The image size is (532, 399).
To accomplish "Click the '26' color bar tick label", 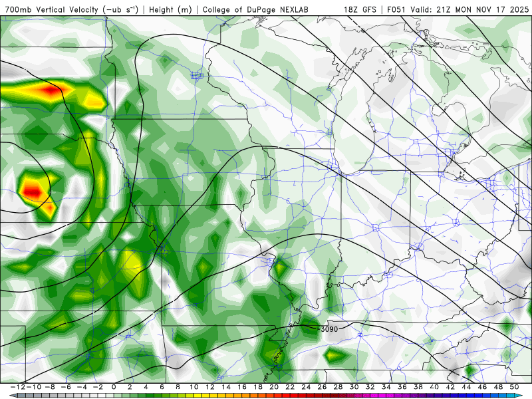I will tap(322, 387).
